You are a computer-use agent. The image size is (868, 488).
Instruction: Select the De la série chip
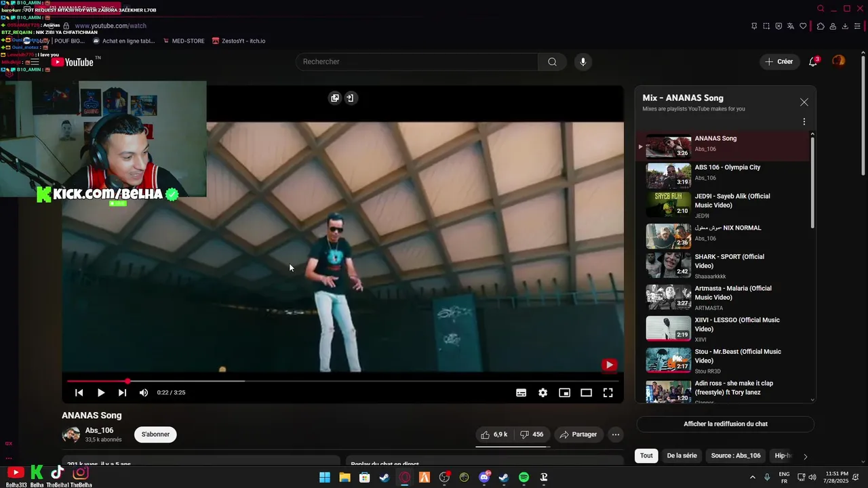click(682, 456)
